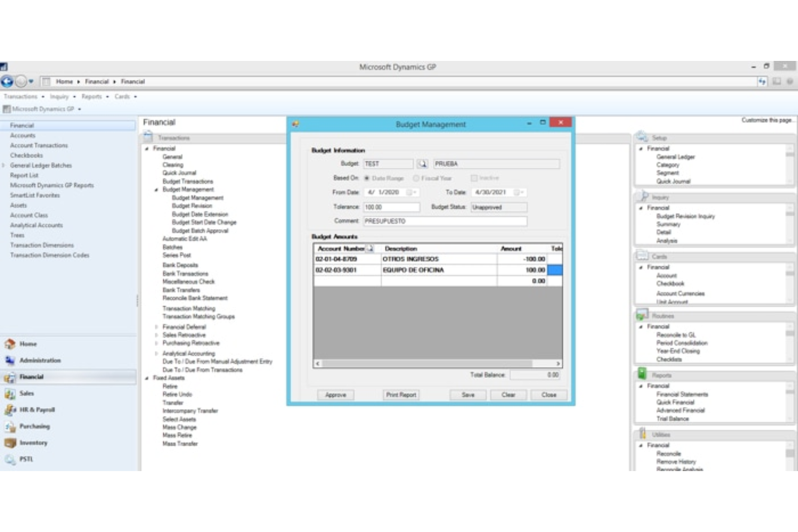
Task: Click the Save button
Action: [468, 395]
